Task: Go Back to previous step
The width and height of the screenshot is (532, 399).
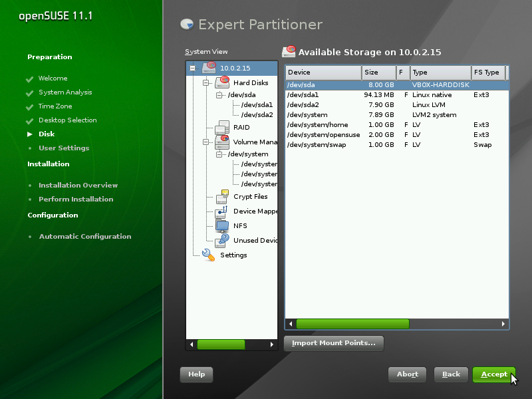Action: [x=451, y=374]
